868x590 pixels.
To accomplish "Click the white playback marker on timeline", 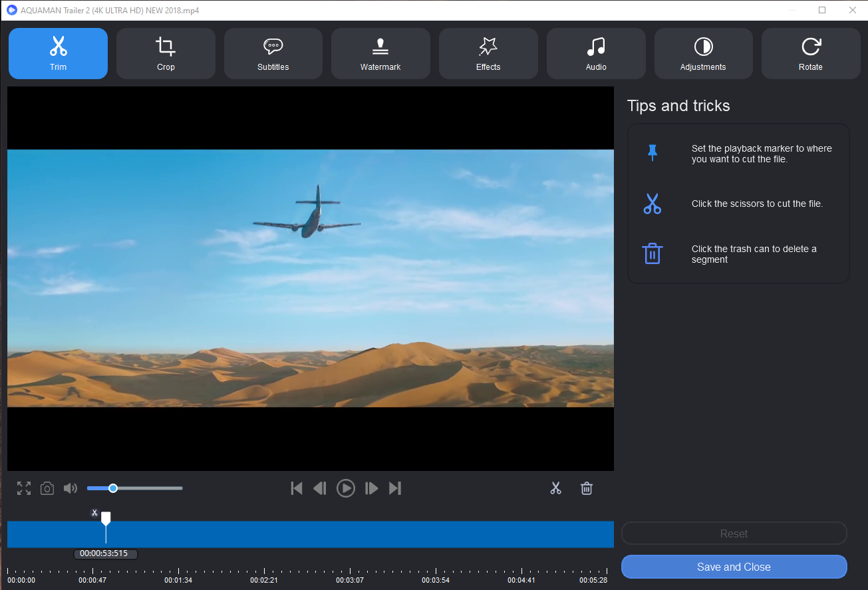I will (106, 518).
